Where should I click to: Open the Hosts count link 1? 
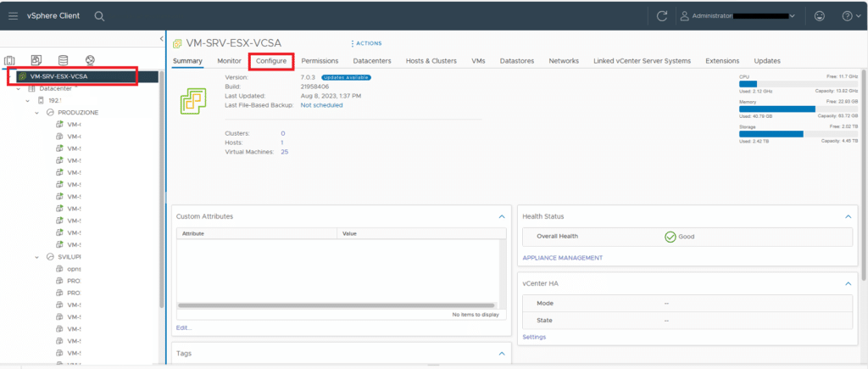pos(283,143)
